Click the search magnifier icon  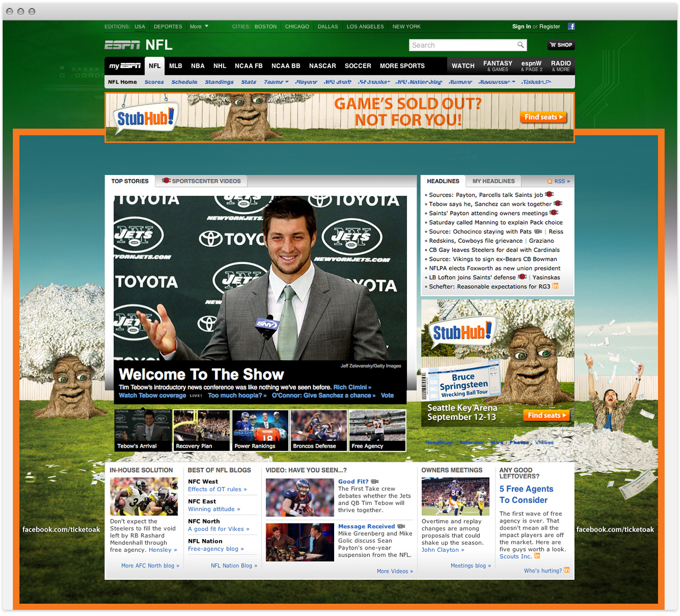point(521,45)
